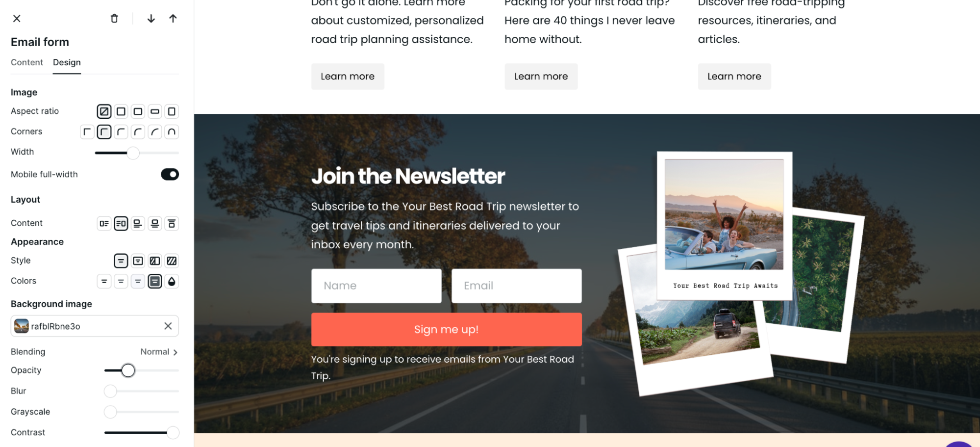Image resolution: width=980 pixels, height=447 pixels.
Task: Choose the first Colors scheme option
Action: 104,281
